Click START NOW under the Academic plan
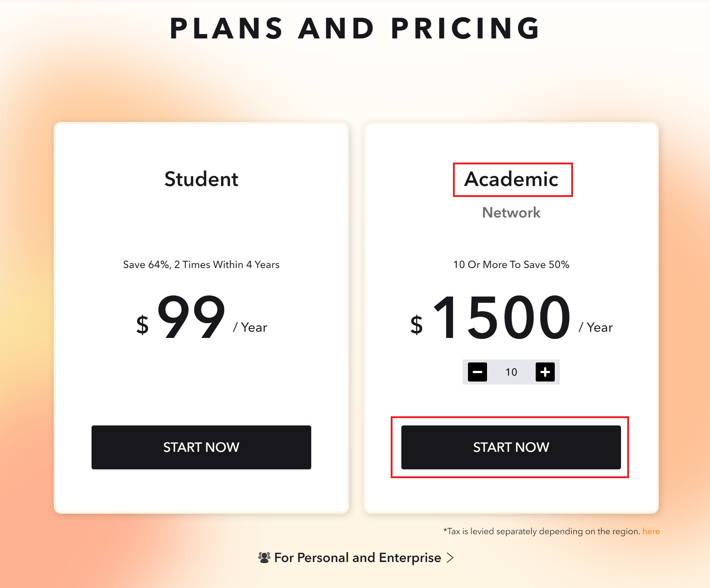 tap(511, 447)
